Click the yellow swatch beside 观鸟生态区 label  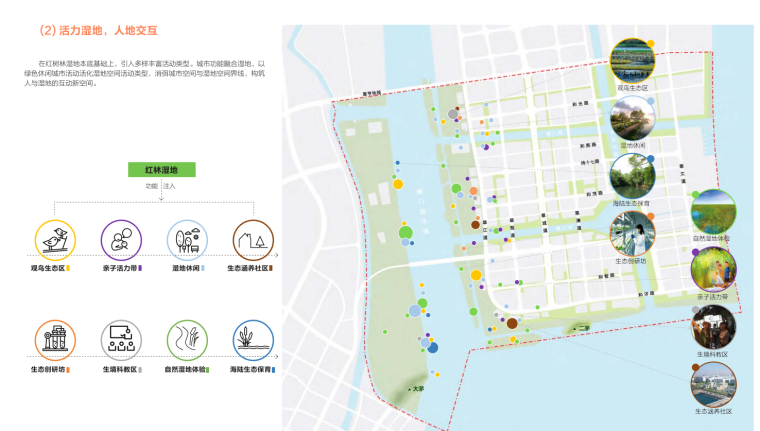click(68, 269)
